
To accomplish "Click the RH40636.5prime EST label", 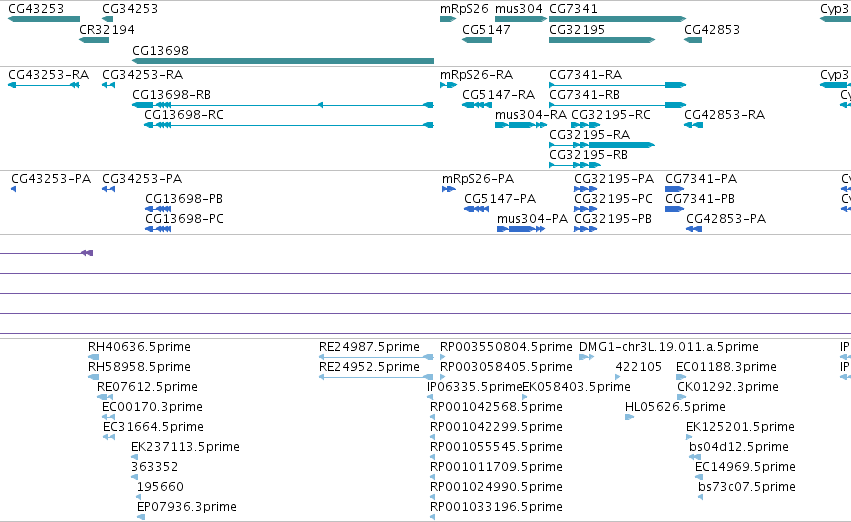I will coord(139,347).
